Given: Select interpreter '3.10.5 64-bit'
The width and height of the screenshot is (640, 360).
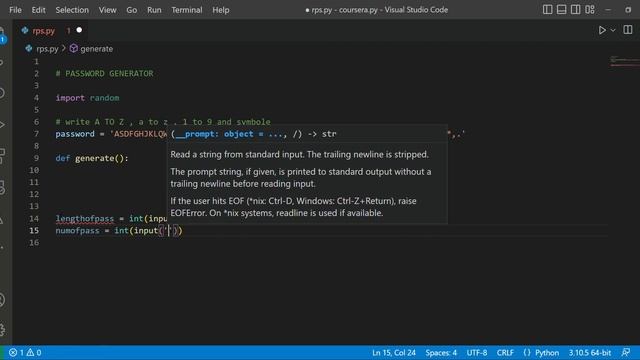Looking at the screenshot, I should [x=590, y=353].
